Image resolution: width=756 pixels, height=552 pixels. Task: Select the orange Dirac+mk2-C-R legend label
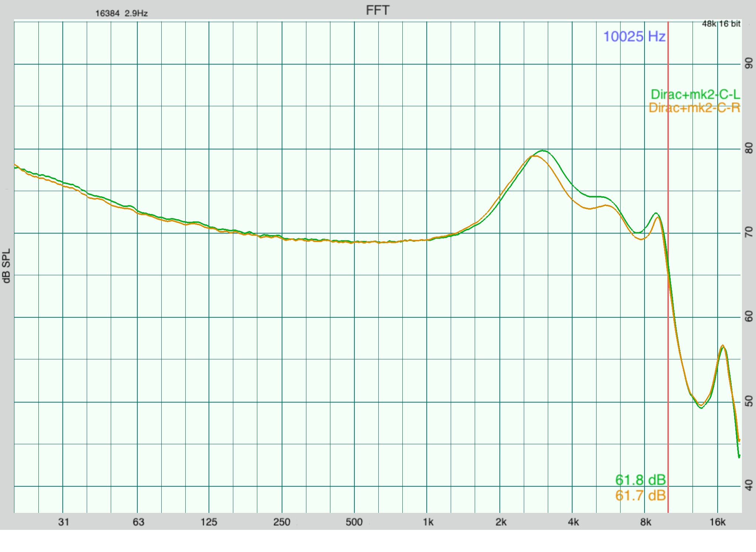(694, 108)
